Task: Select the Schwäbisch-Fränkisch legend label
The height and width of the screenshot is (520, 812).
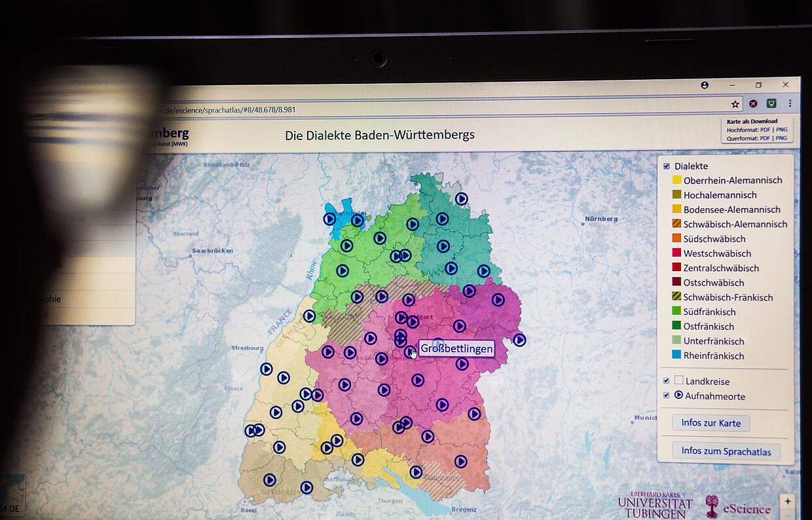Action: pos(728,297)
